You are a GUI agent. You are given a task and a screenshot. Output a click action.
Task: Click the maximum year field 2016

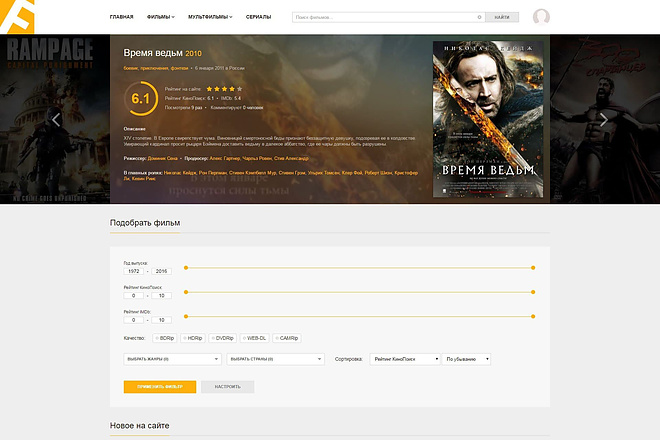pyautogui.click(x=161, y=271)
